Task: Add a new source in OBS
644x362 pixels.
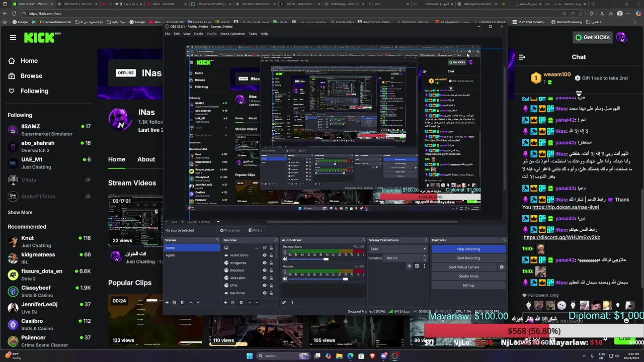Action: (225, 302)
